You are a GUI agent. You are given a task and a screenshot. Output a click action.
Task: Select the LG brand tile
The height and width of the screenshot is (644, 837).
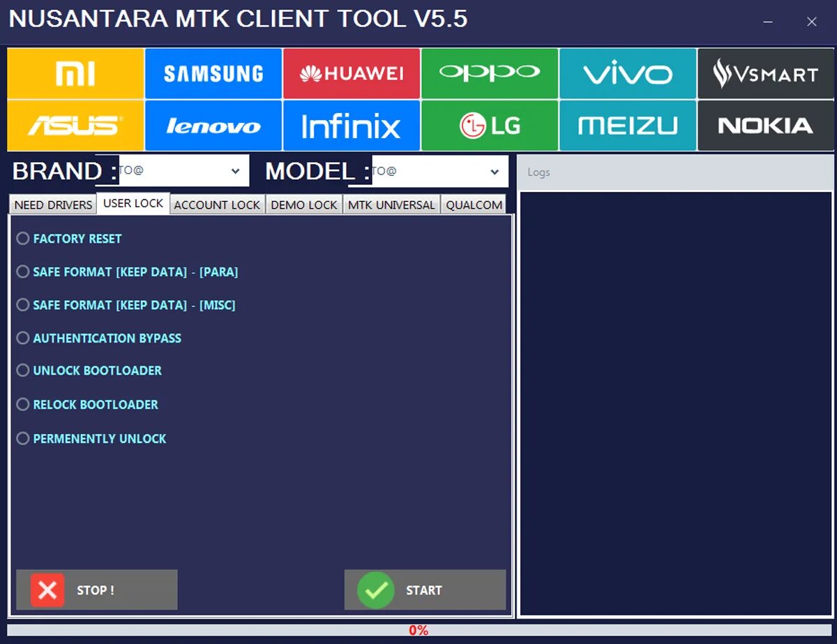click(490, 126)
